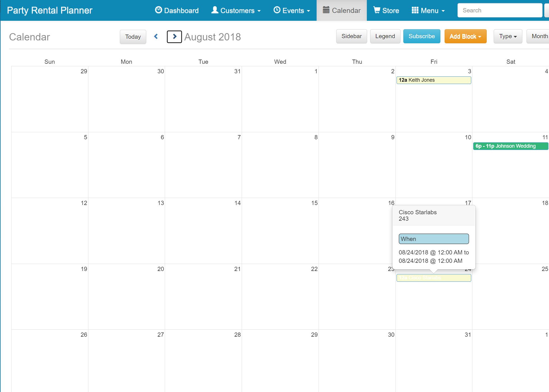The width and height of the screenshot is (549, 392).
Task: Expand Customers dropdown caret
Action: [x=259, y=11]
